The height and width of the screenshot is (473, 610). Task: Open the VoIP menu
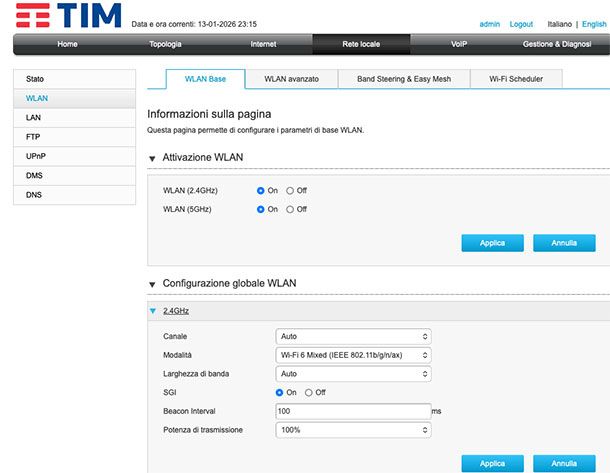[459, 44]
